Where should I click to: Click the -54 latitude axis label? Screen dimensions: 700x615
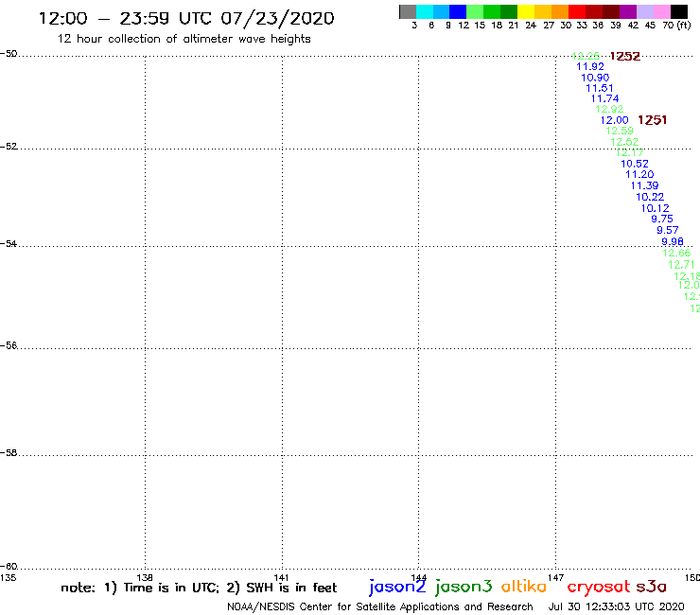[9, 244]
